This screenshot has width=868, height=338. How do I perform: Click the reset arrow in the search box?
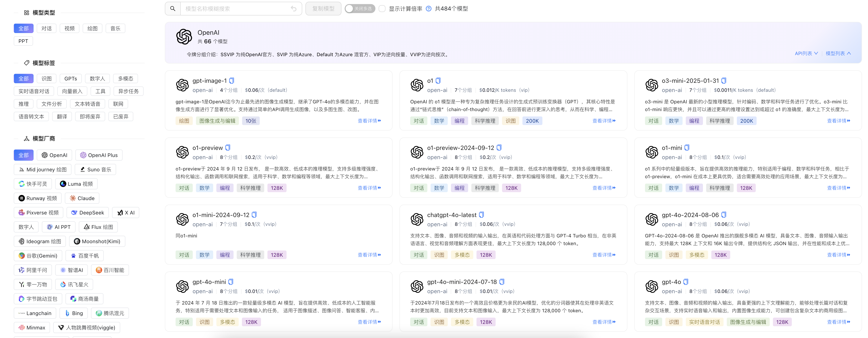(293, 9)
